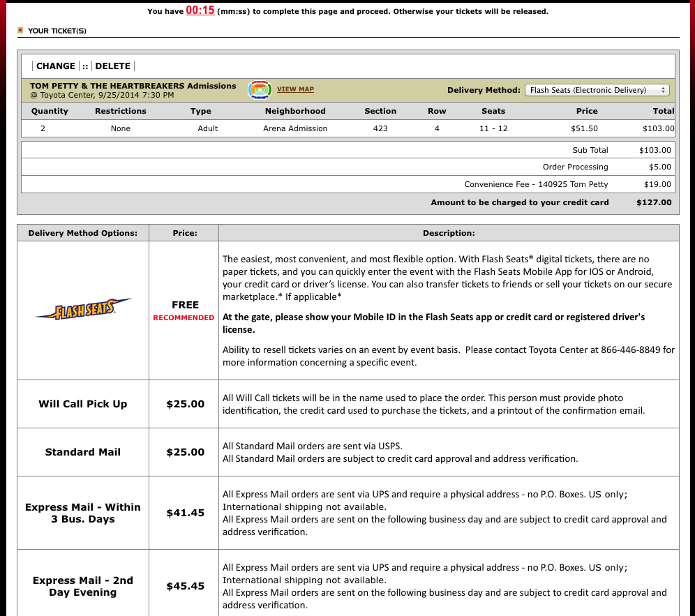Choose Express Mail - 2nd Day Evening
This screenshot has height=616, width=695.
83,586
